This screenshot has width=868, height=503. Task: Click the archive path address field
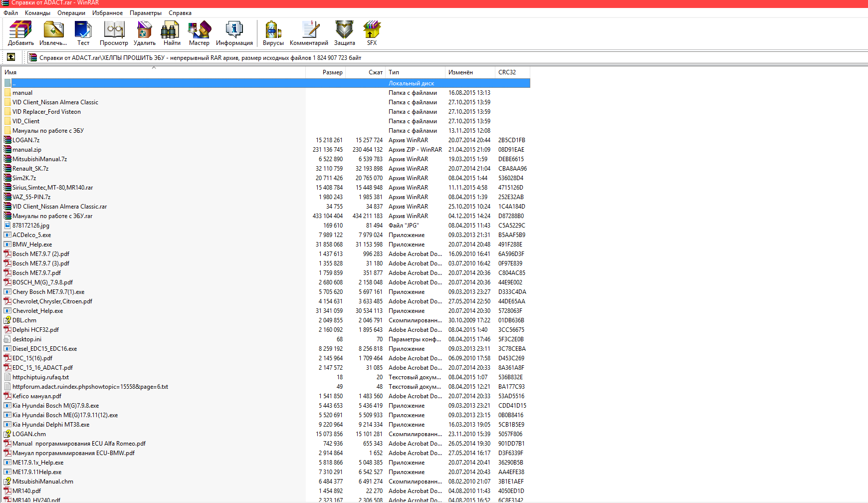pos(447,57)
